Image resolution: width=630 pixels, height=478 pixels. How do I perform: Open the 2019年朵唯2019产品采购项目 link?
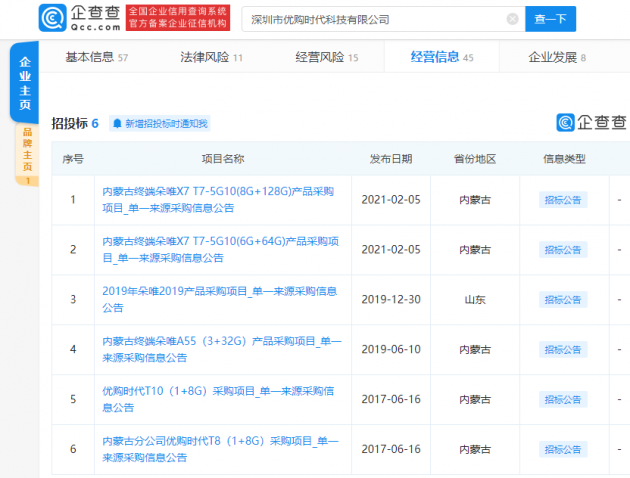(219, 299)
